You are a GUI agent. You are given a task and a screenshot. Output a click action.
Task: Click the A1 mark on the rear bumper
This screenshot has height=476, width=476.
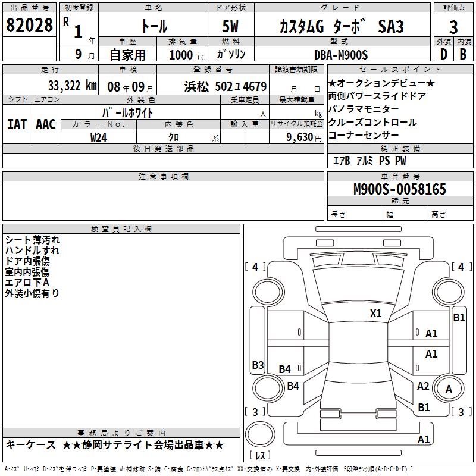[x=424, y=439]
